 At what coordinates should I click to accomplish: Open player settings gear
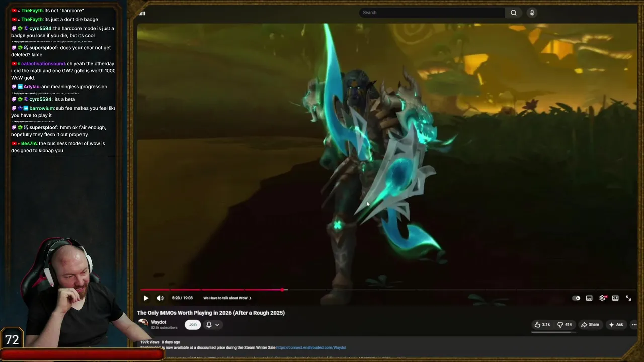[x=602, y=298]
